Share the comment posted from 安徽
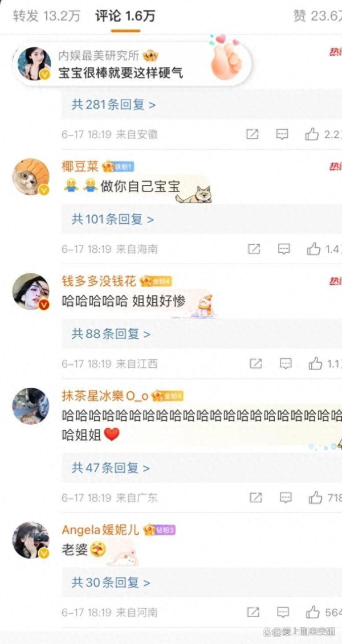342x644 pixels. pos(253,134)
